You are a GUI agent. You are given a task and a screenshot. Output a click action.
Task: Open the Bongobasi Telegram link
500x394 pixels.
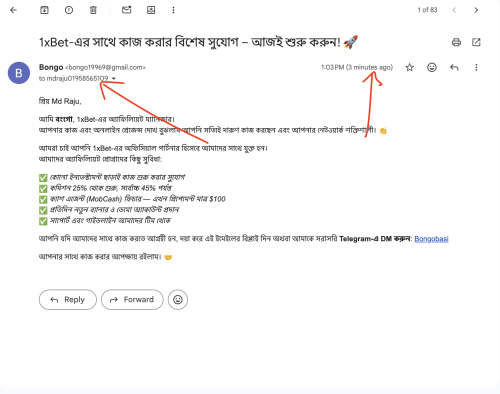coord(431,239)
